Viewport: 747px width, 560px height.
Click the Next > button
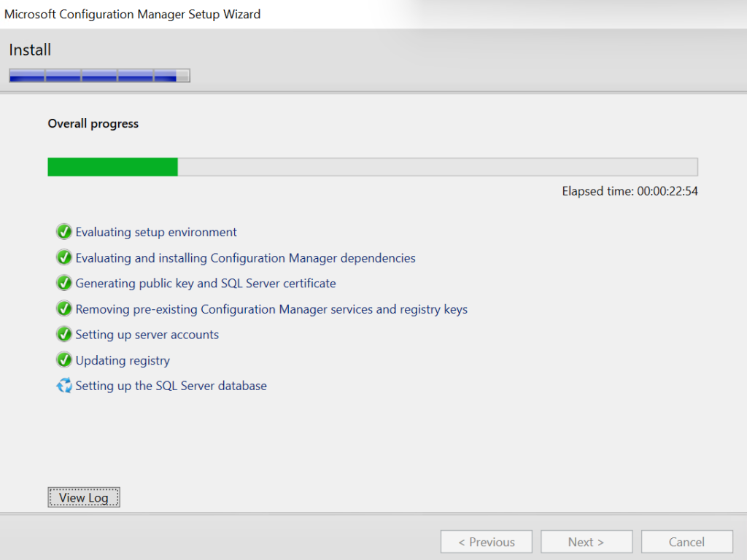click(x=586, y=542)
